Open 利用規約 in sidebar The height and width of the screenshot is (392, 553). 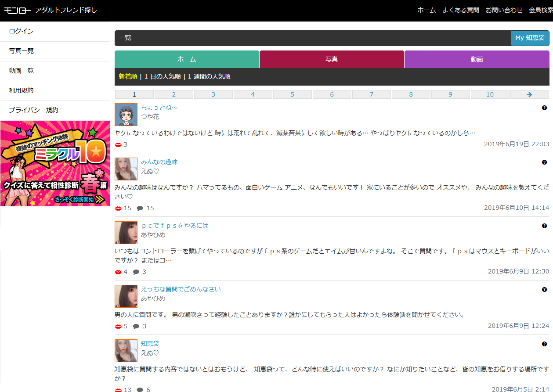[x=55, y=90]
